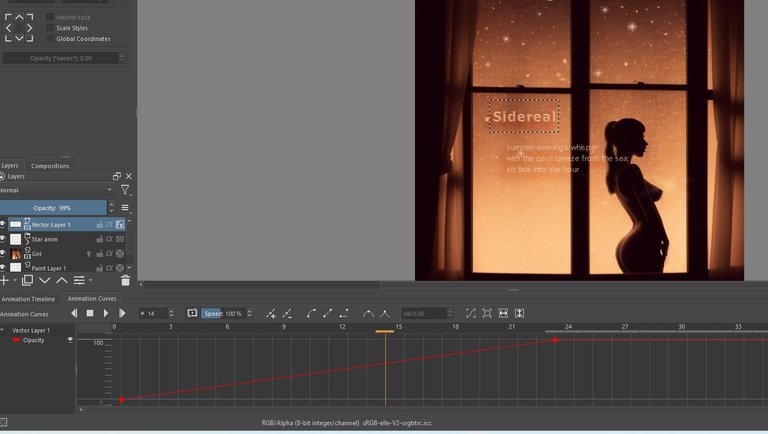The height and width of the screenshot is (434, 768).
Task: Open layers docker hamburger options menu
Action: coord(125,208)
